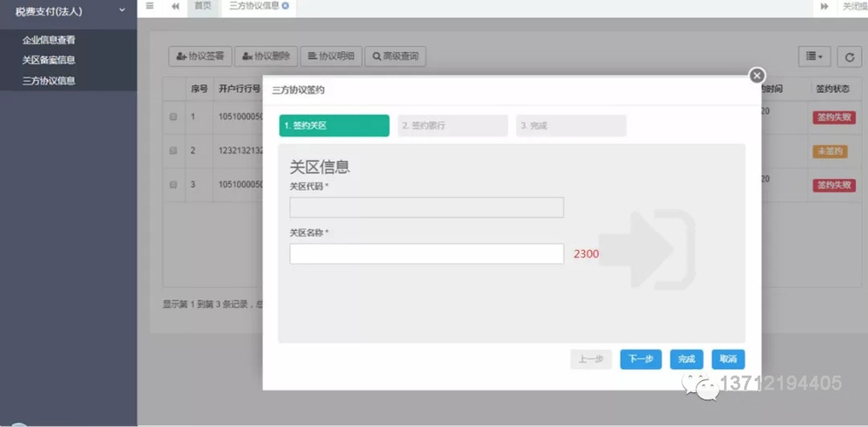868x427 pixels.
Task: Switch to the 首页 tab
Action: click(x=202, y=6)
